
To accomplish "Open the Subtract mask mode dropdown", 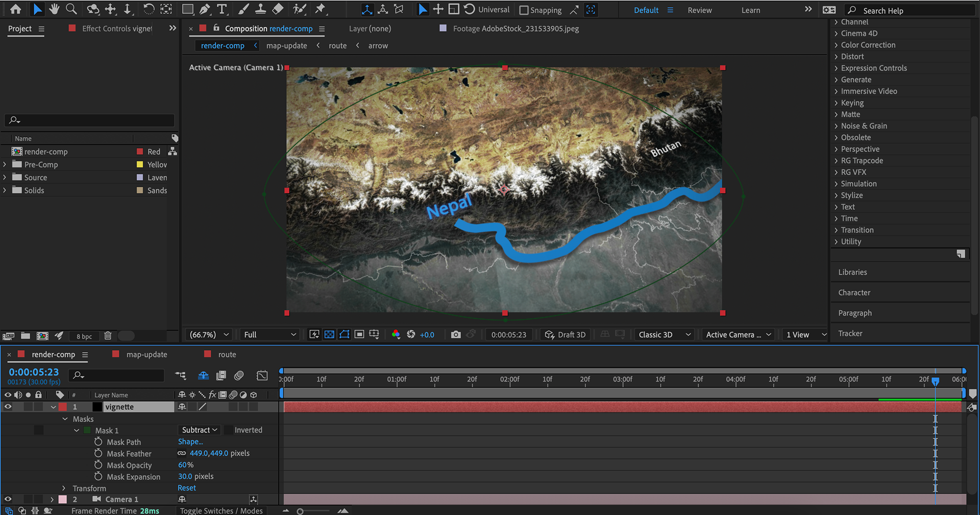I will (200, 430).
